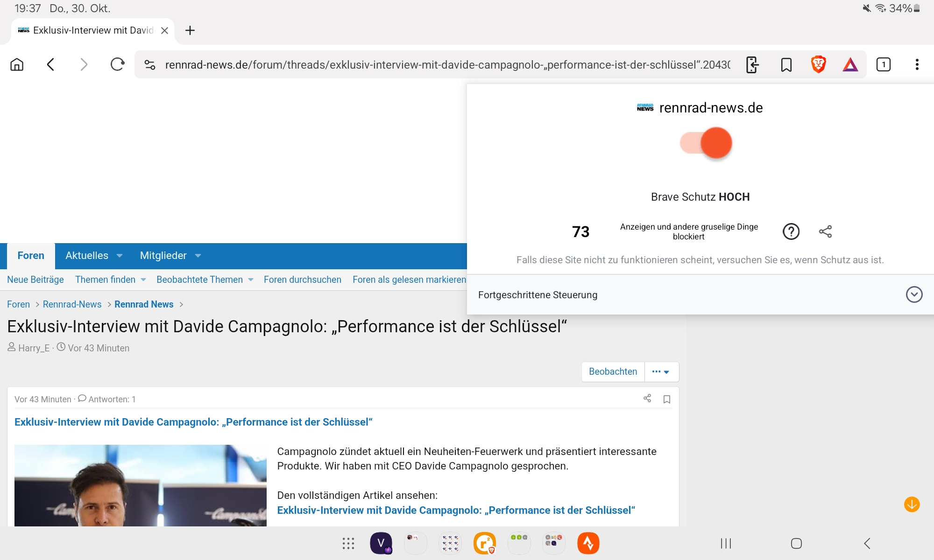Image resolution: width=934 pixels, height=560 pixels.
Task: Click the Beobachten button
Action: 613,371
